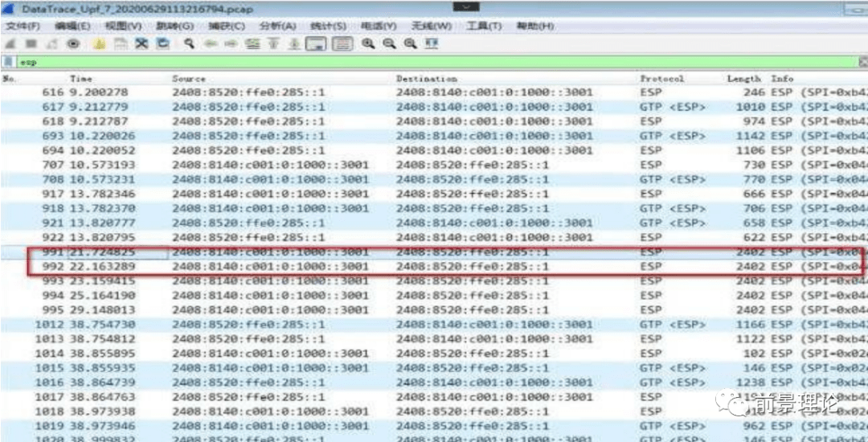Image resolution: width=868 pixels, height=442 pixels.
Task: Select packet 992 in the list
Action: click(321, 267)
